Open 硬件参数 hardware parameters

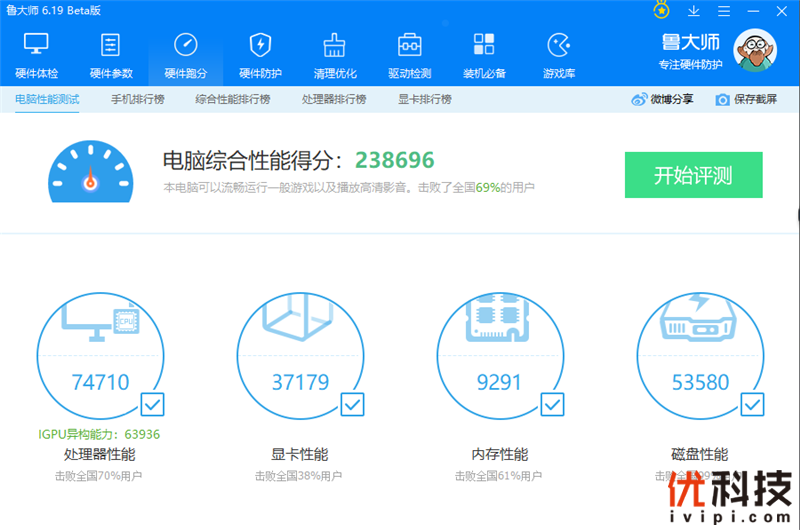[111, 56]
